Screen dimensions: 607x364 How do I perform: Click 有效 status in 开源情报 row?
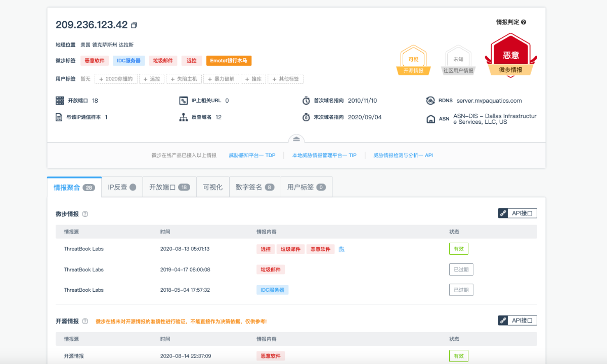click(459, 356)
